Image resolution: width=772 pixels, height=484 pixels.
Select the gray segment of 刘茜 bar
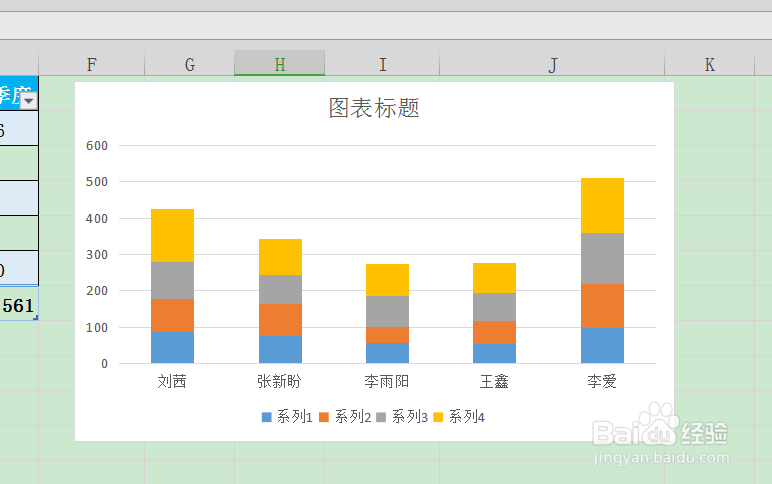point(172,280)
